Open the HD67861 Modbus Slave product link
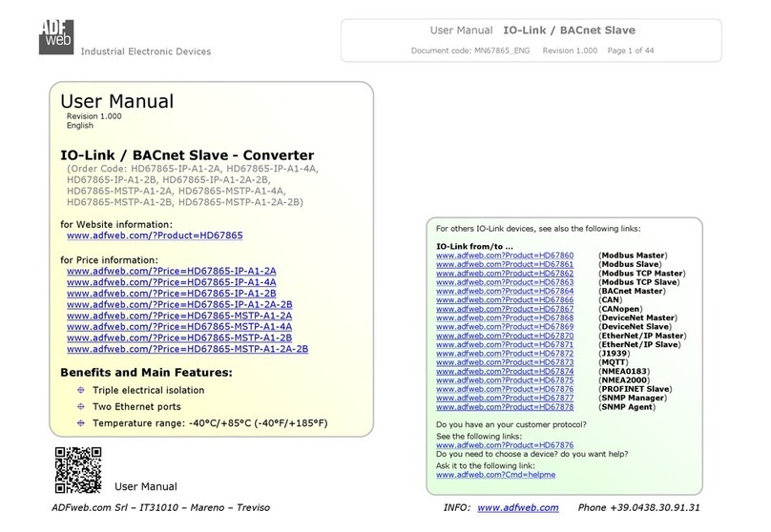Screen dimensions: 771x532 tap(505, 264)
